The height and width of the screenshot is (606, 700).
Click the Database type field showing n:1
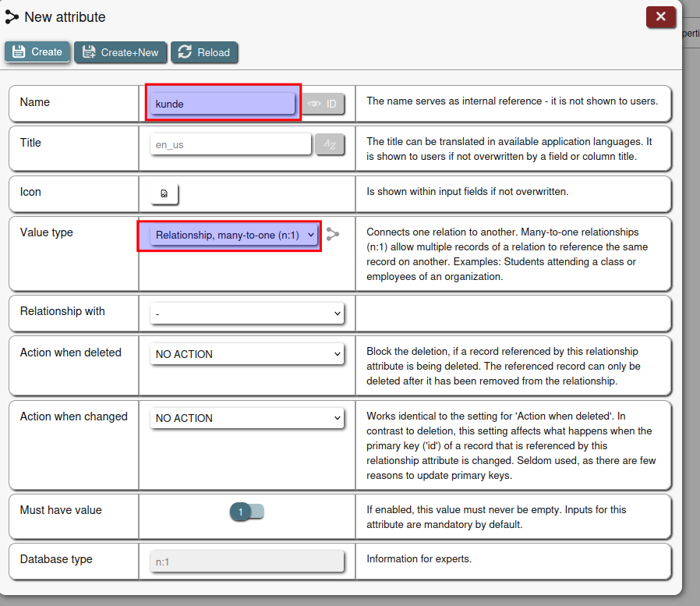point(246,561)
